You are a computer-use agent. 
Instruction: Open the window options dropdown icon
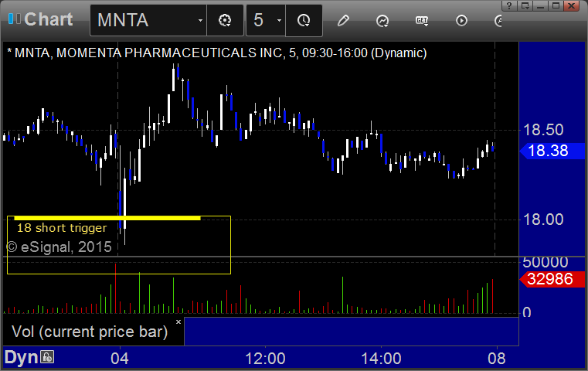[525, 5]
